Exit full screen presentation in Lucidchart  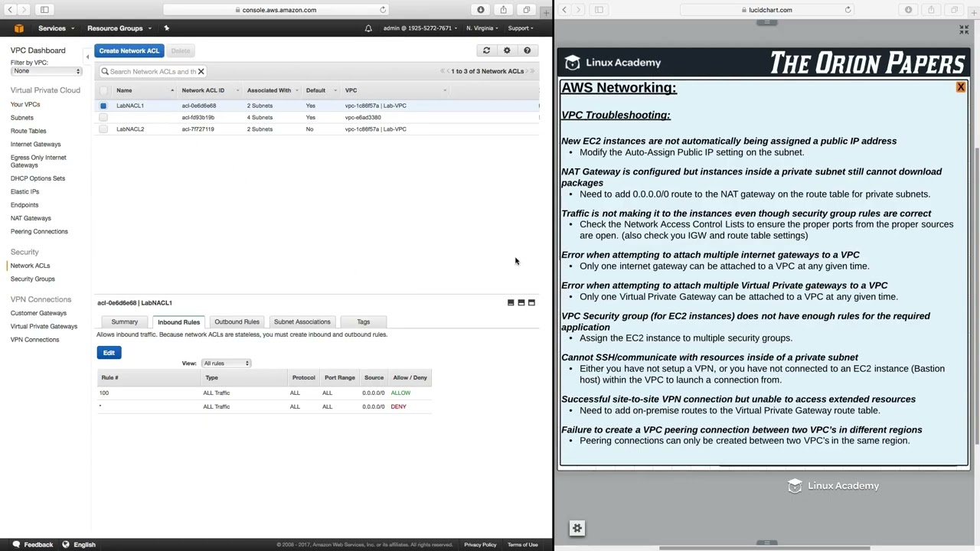click(x=964, y=30)
